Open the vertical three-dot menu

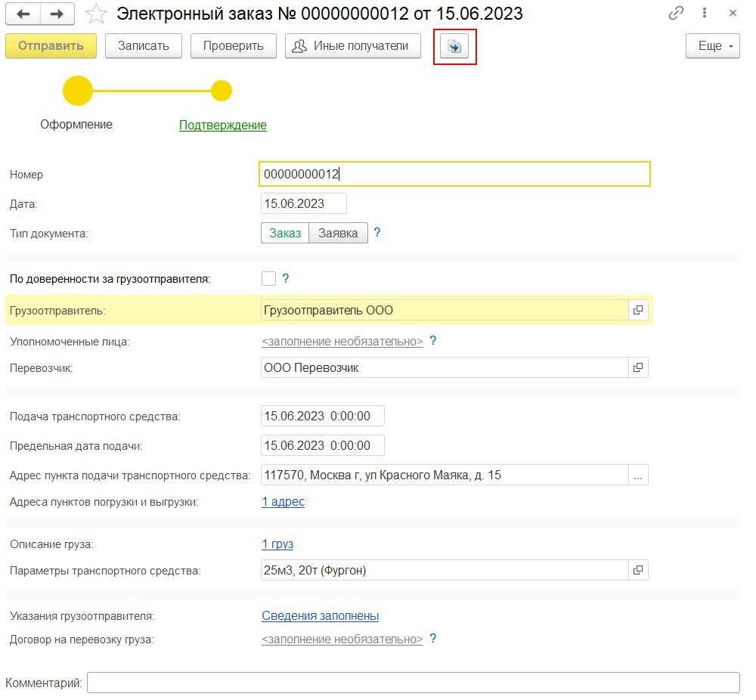705,14
